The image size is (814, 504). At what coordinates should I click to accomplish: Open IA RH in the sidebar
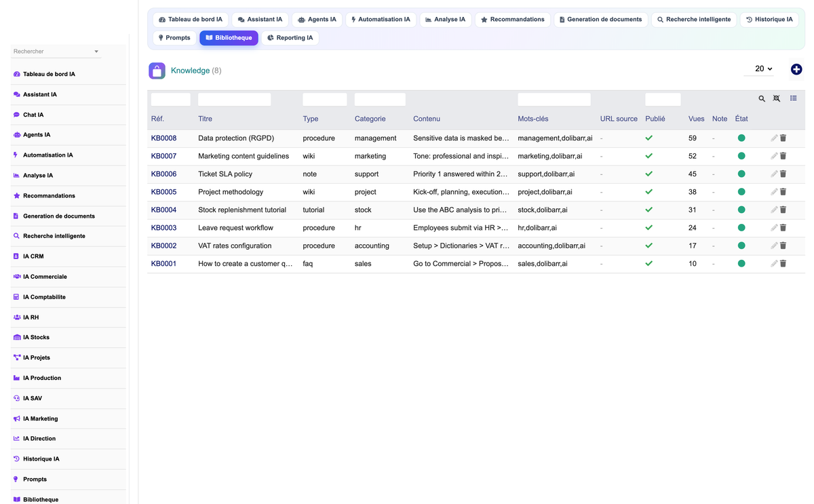pyautogui.click(x=31, y=317)
